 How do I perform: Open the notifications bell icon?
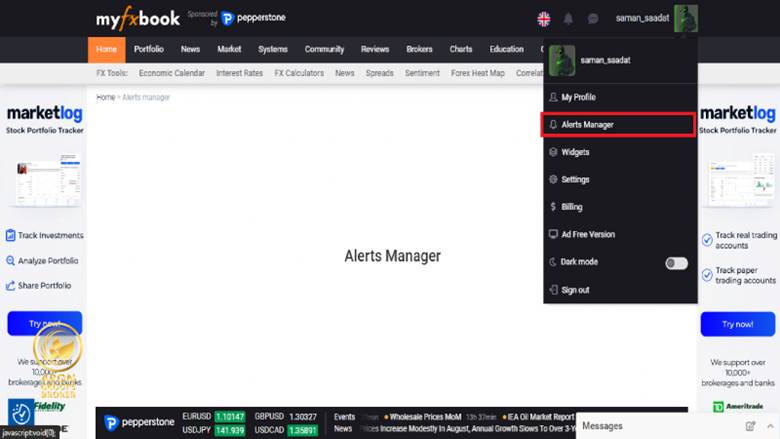[569, 18]
